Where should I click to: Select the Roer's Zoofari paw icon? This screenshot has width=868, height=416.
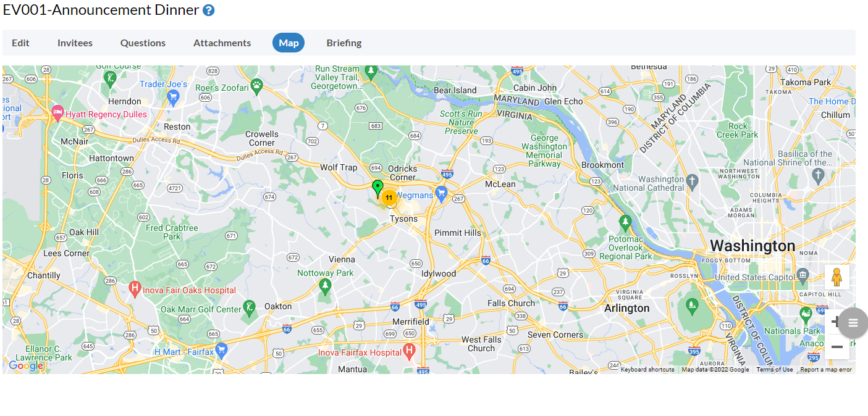tap(257, 85)
